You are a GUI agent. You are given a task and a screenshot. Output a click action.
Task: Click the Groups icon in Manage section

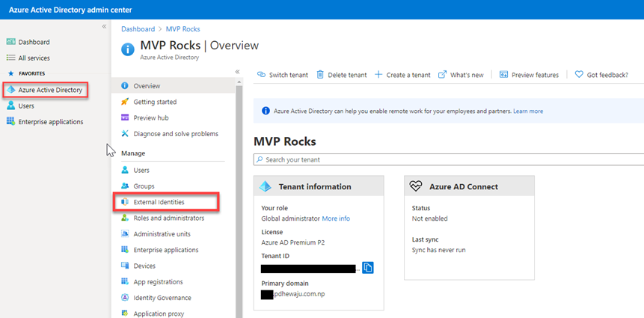click(x=125, y=186)
